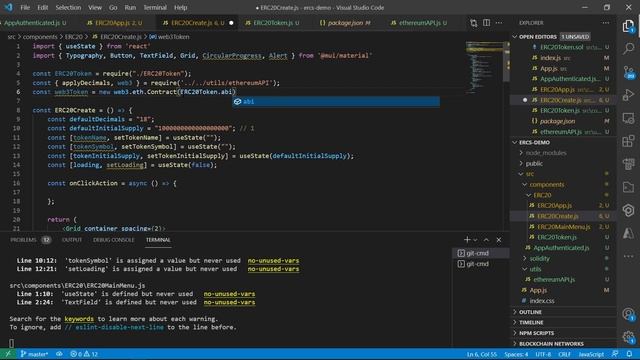Select the first git-cmd terminal

481,253
